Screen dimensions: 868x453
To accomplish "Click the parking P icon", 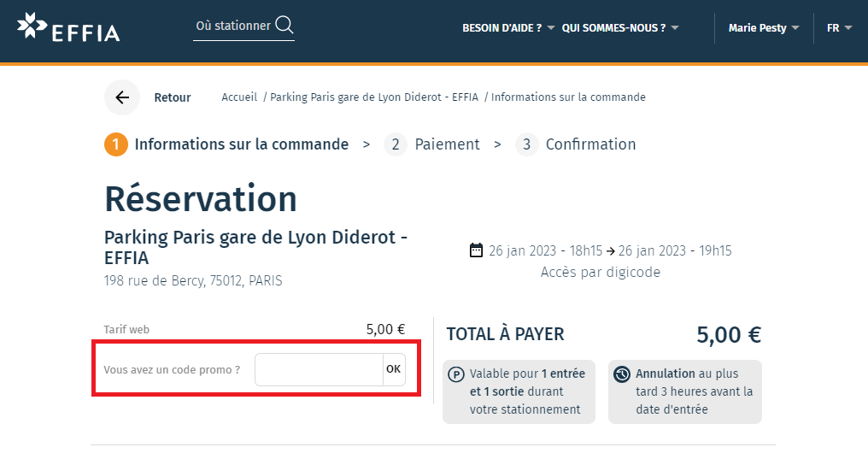I will (456, 374).
